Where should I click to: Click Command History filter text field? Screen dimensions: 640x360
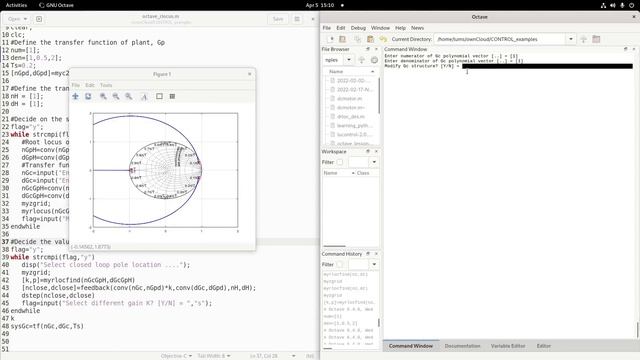pyautogui.click(x=358, y=264)
